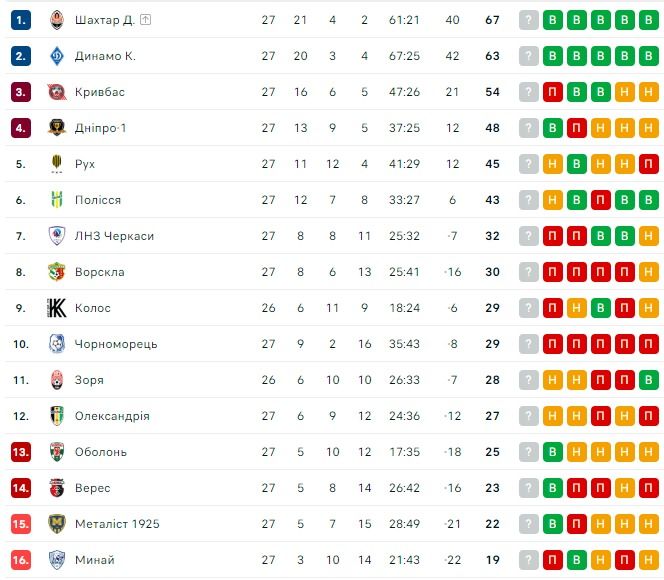Click the Шахтар Д. club logo

(x=56, y=20)
